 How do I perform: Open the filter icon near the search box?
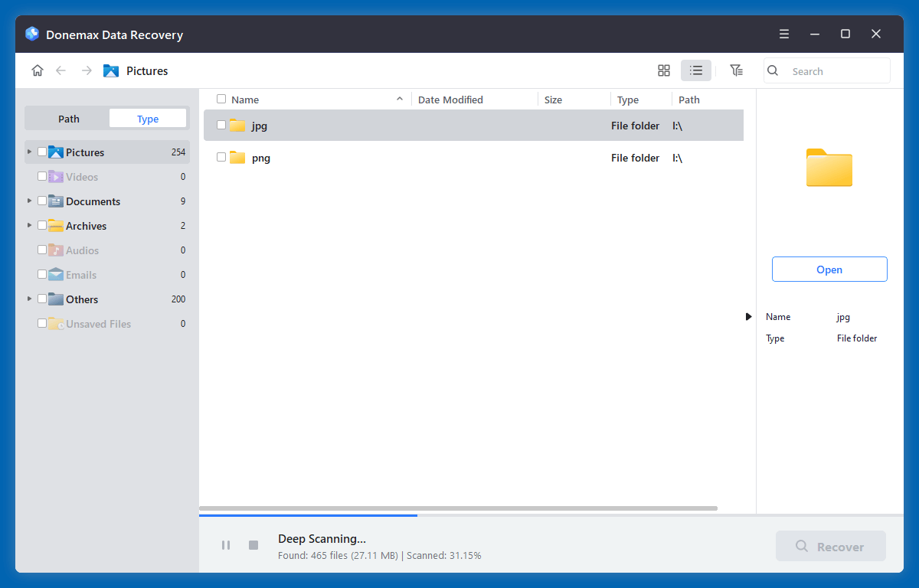click(736, 70)
